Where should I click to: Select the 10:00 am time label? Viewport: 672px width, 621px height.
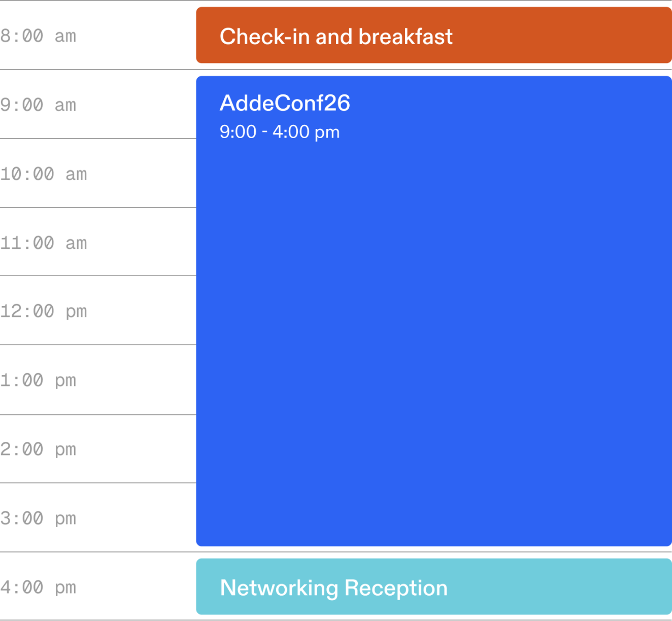(44, 174)
